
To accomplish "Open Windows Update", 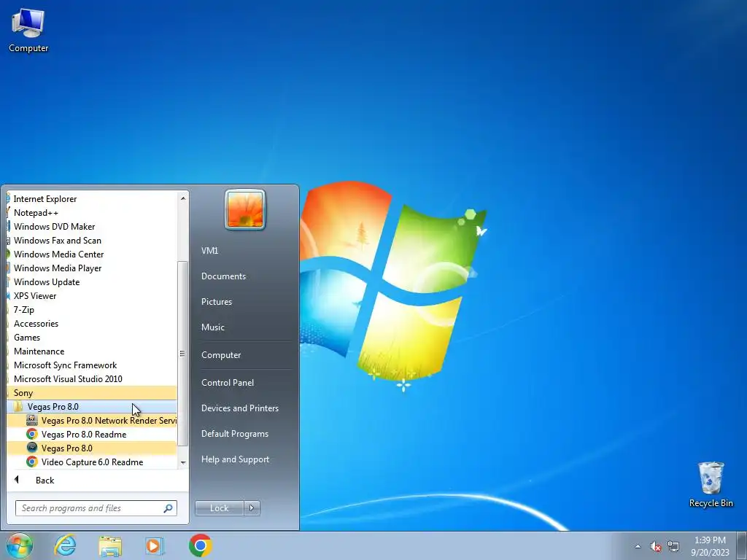I will click(91, 282).
